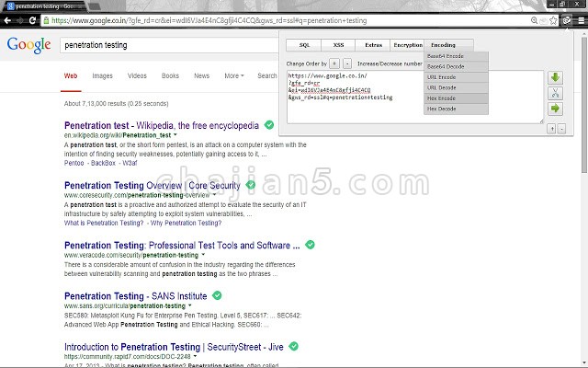The width and height of the screenshot is (588, 368).
Task: Open the Penetration test Wikipedia result
Action: click(162, 125)
